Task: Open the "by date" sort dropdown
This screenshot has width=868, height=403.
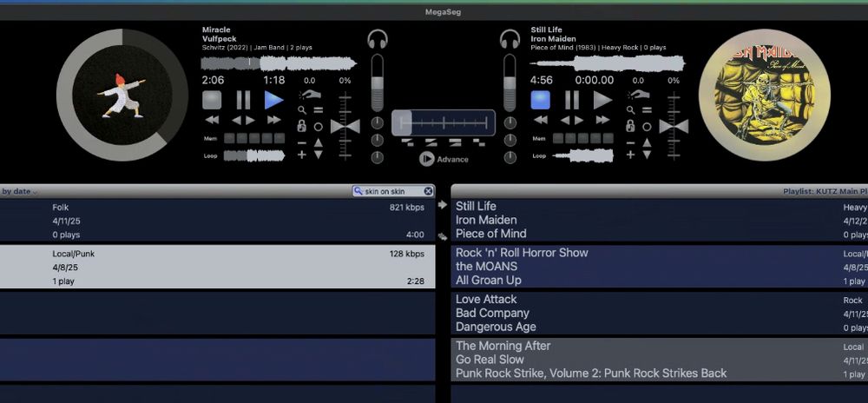Action: pyautogui.click(x=19, y=192)
